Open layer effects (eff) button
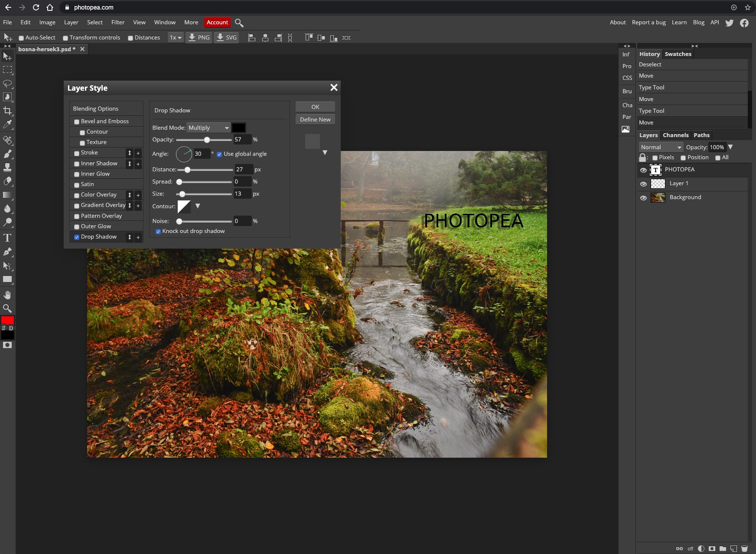The height and width of the screenshot is (554, 756). pos(691,548)
